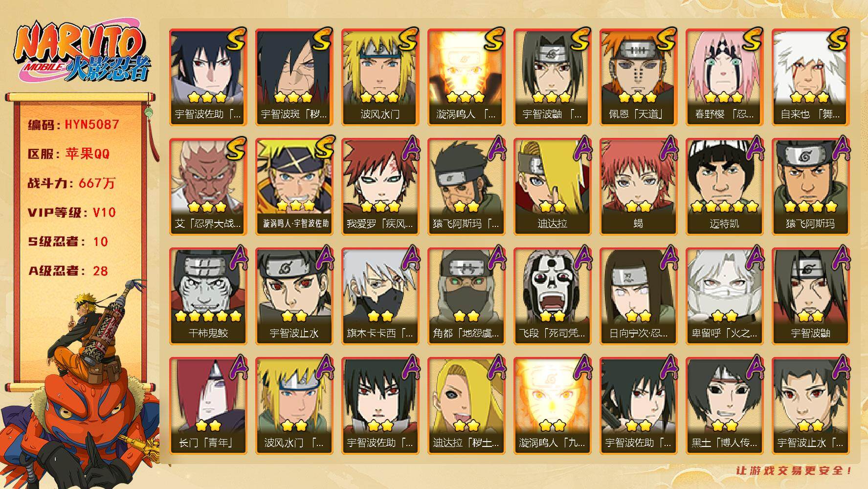Open the 迈特凯 five-star ninja card
This screenshot has width=868, height=489.
724,187
